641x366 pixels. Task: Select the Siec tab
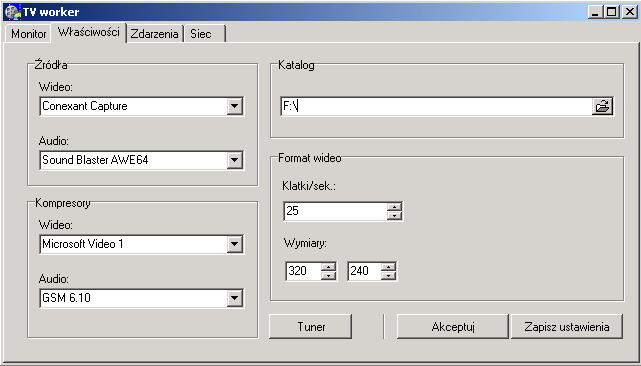[x=204, y=34]
